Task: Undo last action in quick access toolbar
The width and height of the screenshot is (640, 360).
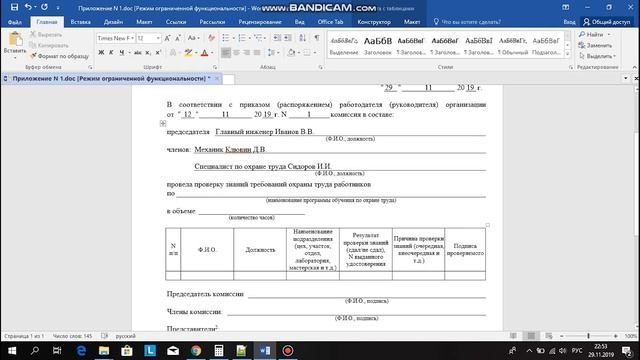Action: pos(28,7)
